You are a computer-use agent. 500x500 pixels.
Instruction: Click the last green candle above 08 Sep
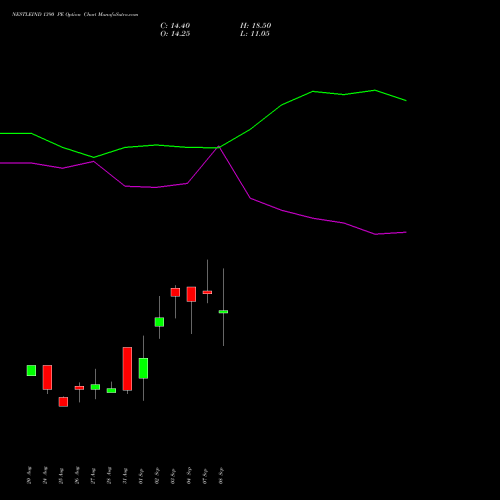click(223, 312)
